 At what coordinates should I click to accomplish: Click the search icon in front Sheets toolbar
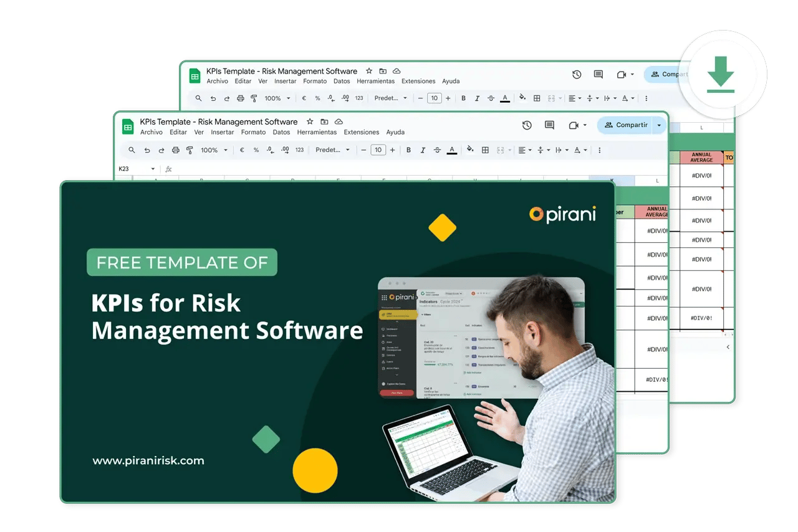(x=132, y=150)
